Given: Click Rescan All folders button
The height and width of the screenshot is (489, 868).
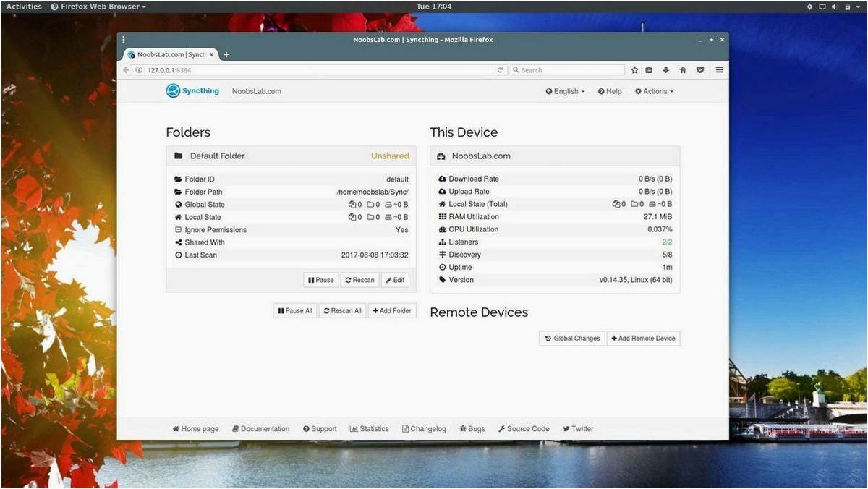Looking at the screenshot, I should 342,310.
